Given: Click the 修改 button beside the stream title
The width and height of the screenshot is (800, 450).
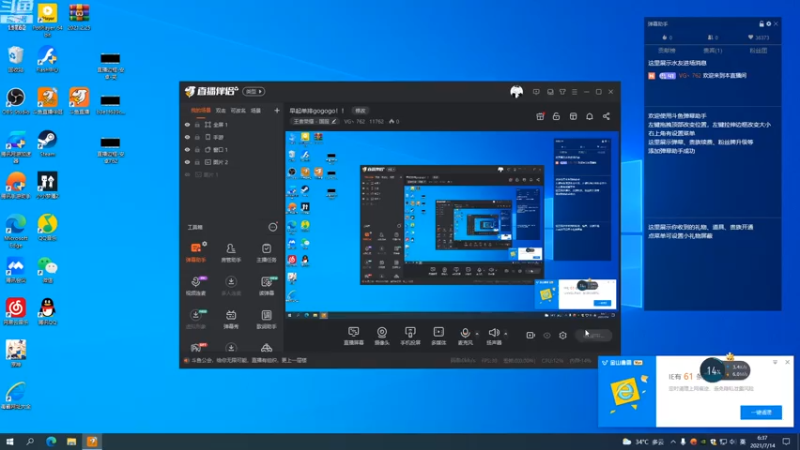Looking at the screenshot, I should 360,111.
